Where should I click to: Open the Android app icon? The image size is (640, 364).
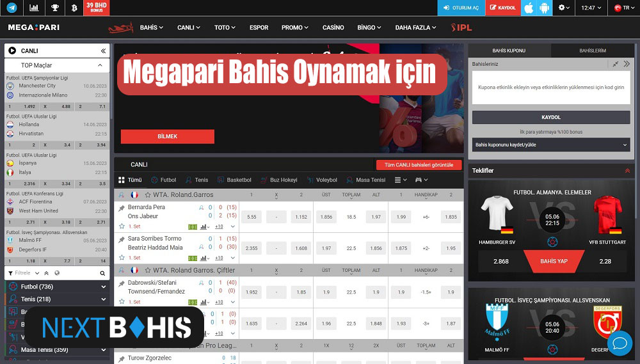[545, 8]
